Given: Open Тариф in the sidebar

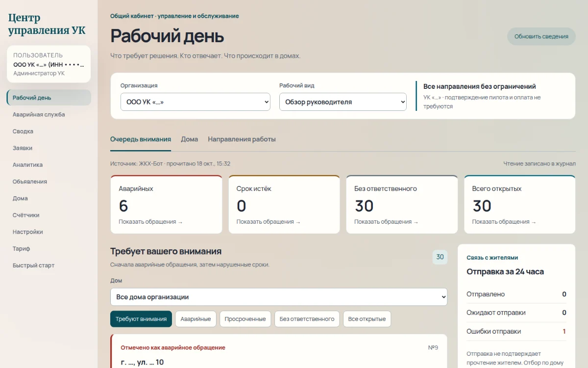Looking at the screenshot, I should 49,248.
